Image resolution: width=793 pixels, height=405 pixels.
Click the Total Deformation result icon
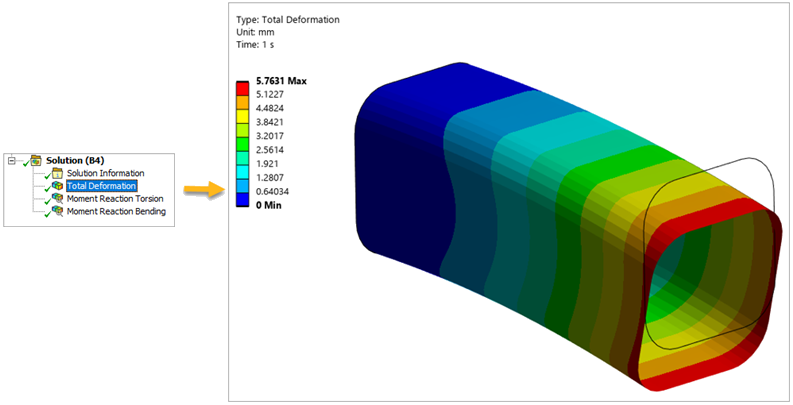57,186
